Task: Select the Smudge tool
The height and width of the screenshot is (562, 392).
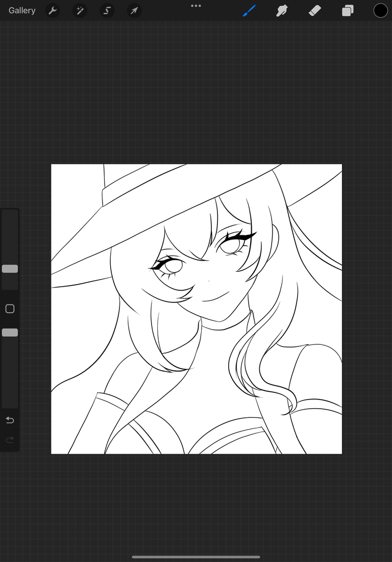Action: coord(282,11)
